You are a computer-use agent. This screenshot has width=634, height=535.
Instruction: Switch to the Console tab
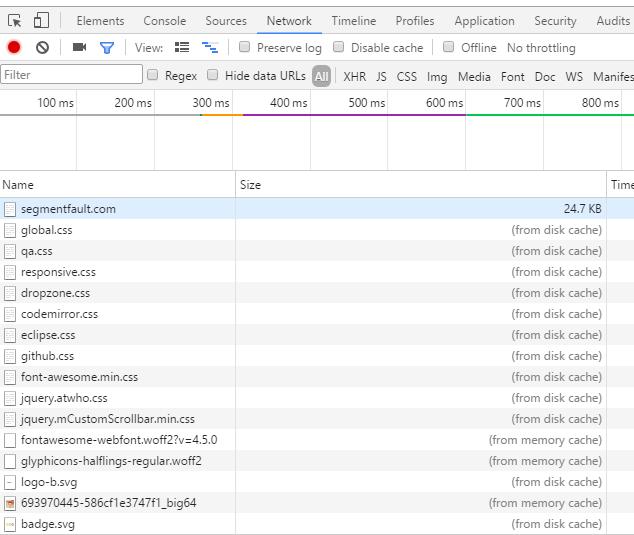click(x=164, y=20)
